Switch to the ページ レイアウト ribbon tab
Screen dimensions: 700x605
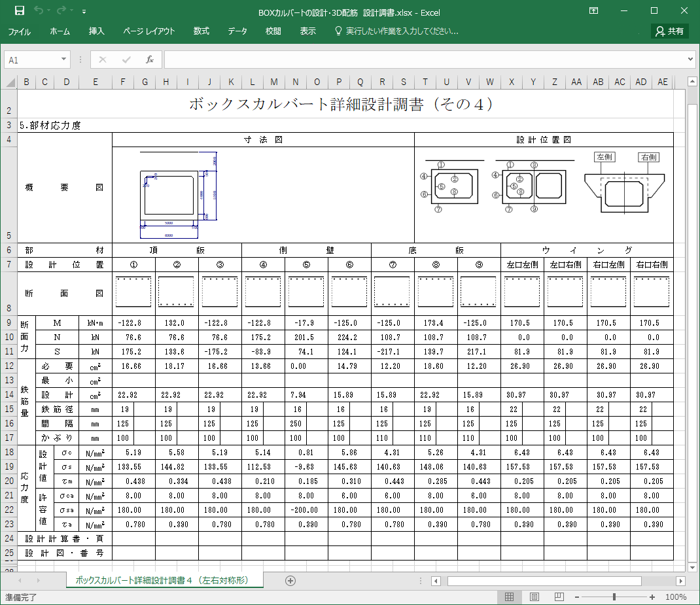[x=149, y=31]
